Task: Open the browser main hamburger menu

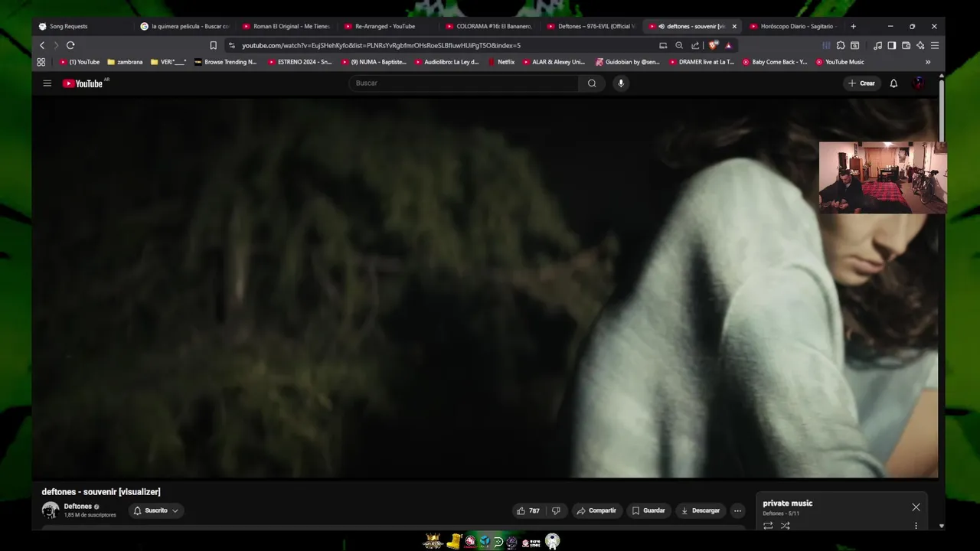Action: [935, 45]
